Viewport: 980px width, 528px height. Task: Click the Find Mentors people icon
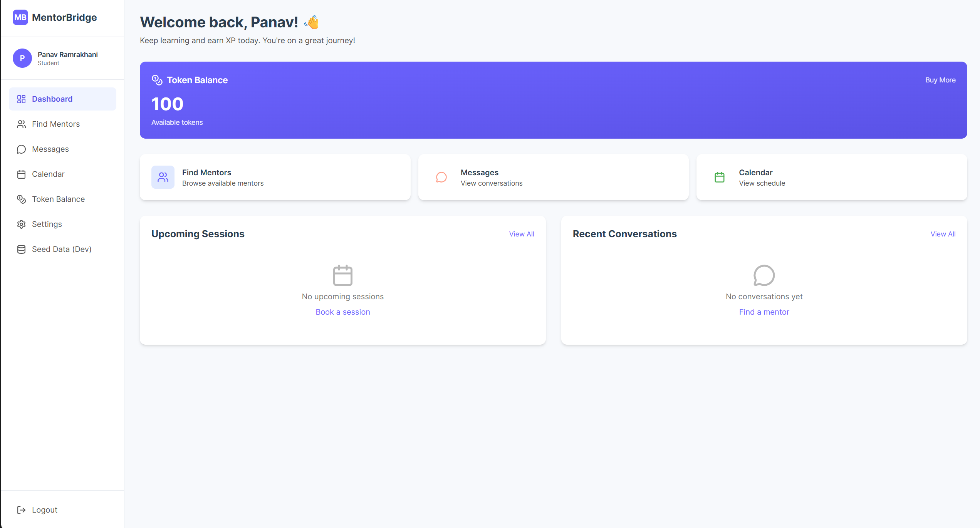pos(21,124)
